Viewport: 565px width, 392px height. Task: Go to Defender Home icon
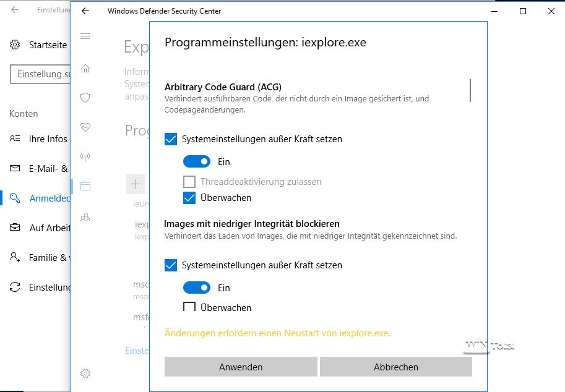(85, 69)
